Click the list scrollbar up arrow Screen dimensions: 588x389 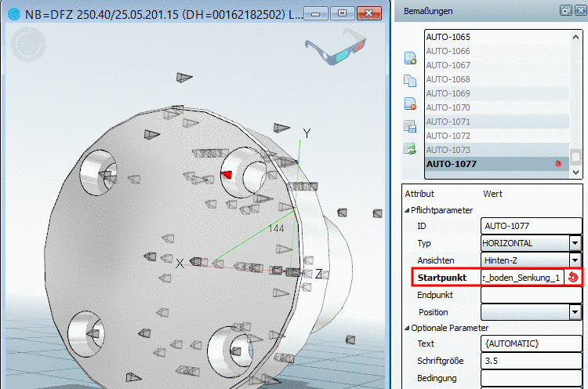tap(575, 37)
